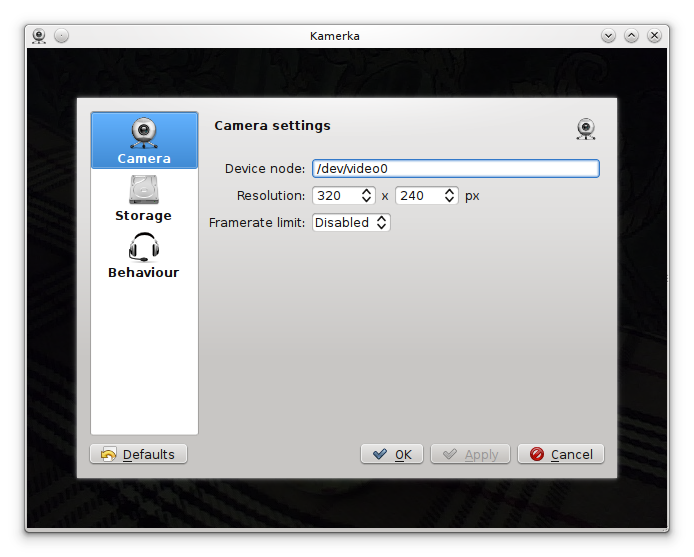Click inside the 240 height field
This screenshot has height=557, width=694.
pos(420,196)
